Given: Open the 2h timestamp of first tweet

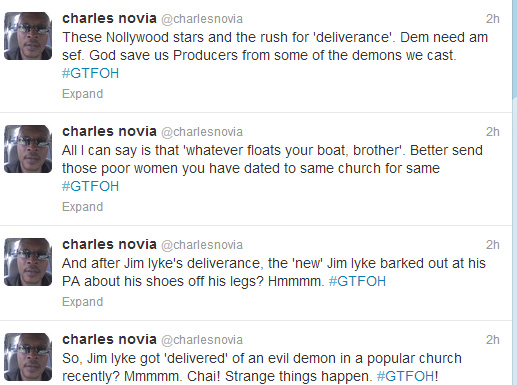Looking at the screenshot, I should pos(493,19).
